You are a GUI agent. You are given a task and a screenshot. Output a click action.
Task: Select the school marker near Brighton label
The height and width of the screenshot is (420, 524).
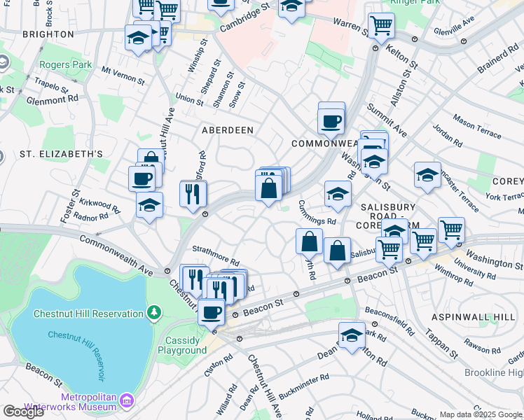pos(138,39)
